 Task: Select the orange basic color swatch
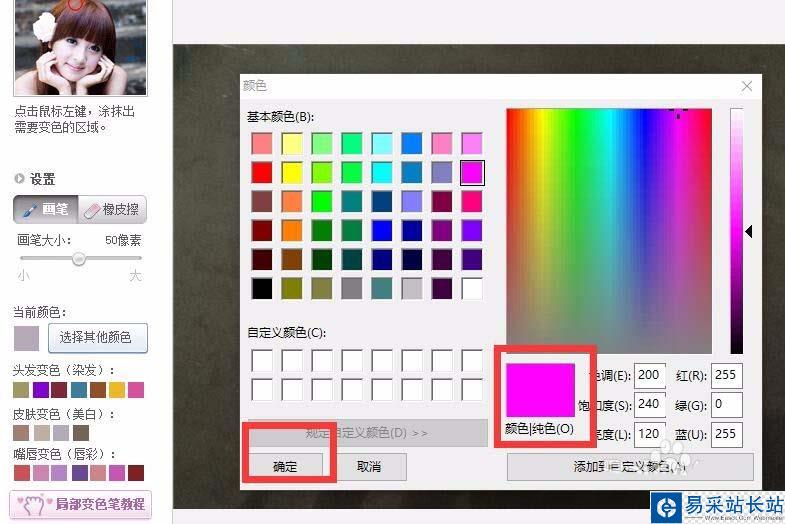(292, 231)
